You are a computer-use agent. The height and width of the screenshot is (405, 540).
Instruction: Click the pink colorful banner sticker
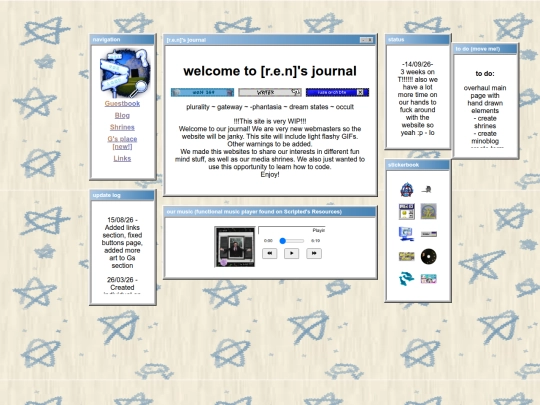[429, 279]
